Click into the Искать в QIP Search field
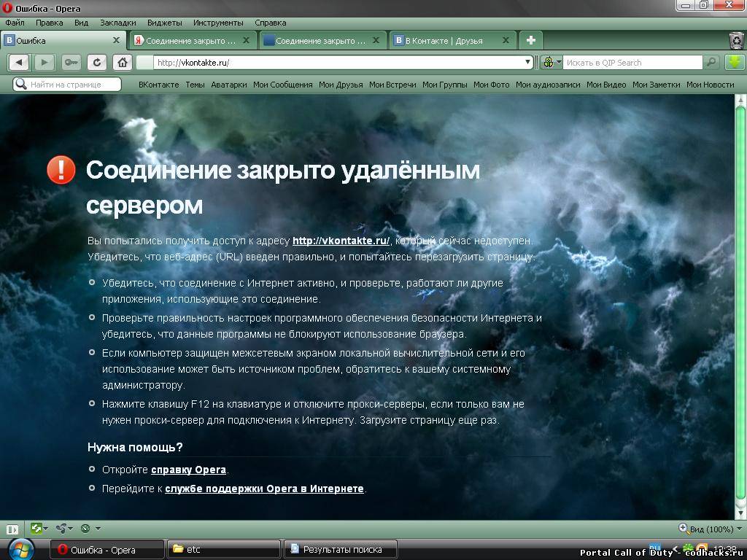747x560 pixels. 632,63
